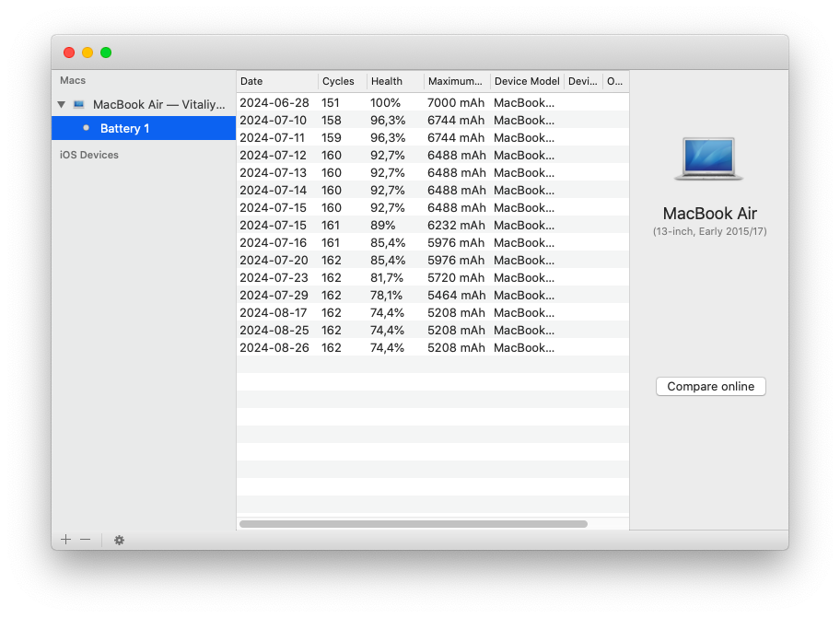840x618 pixels.
Task: Click the 89% health value
Action: (x=383, y=226)
